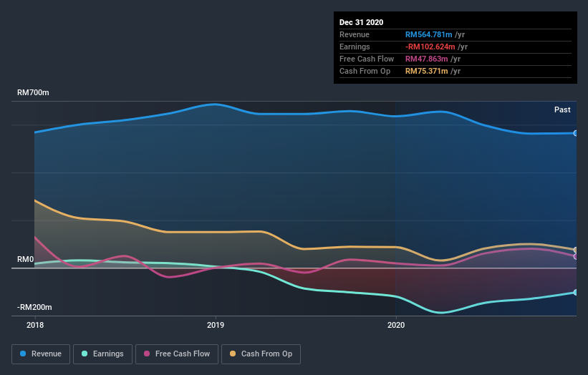Click the RM0 y-axis label
This screenshot has width=588, height=375.
click(x=26, y=259)
